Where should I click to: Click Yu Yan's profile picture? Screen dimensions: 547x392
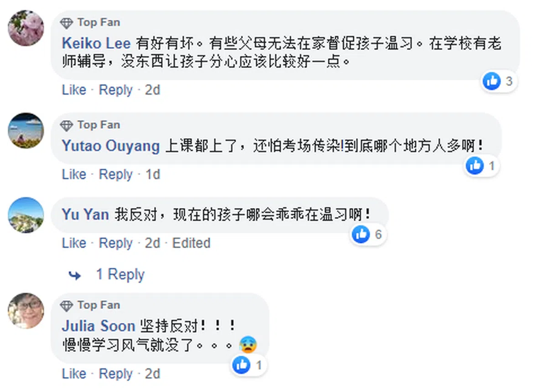click(26, 215)
